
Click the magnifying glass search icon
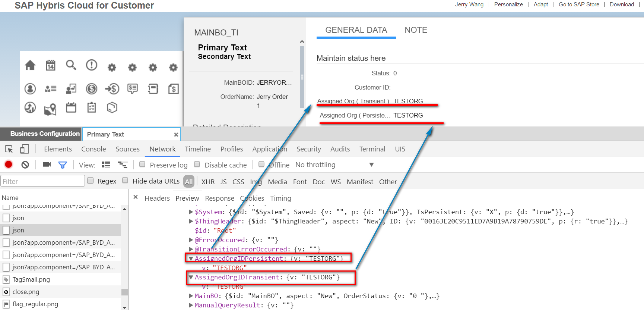(x=71, y=65)
